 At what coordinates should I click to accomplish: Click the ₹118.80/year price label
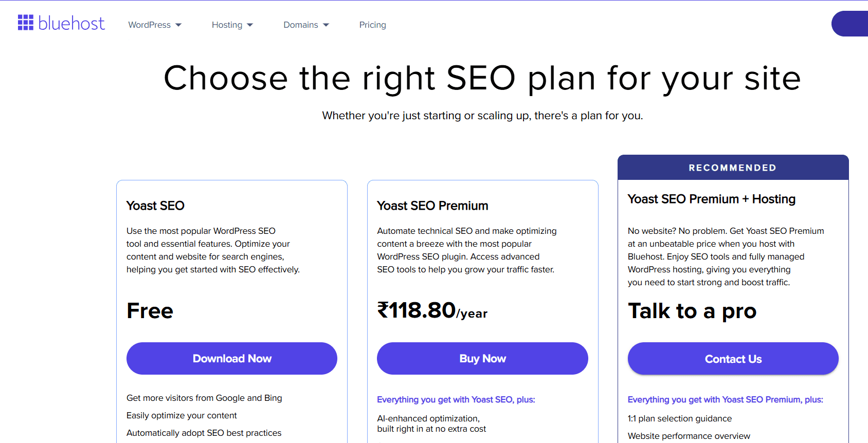pyautogui.click(x=432, y=312)
